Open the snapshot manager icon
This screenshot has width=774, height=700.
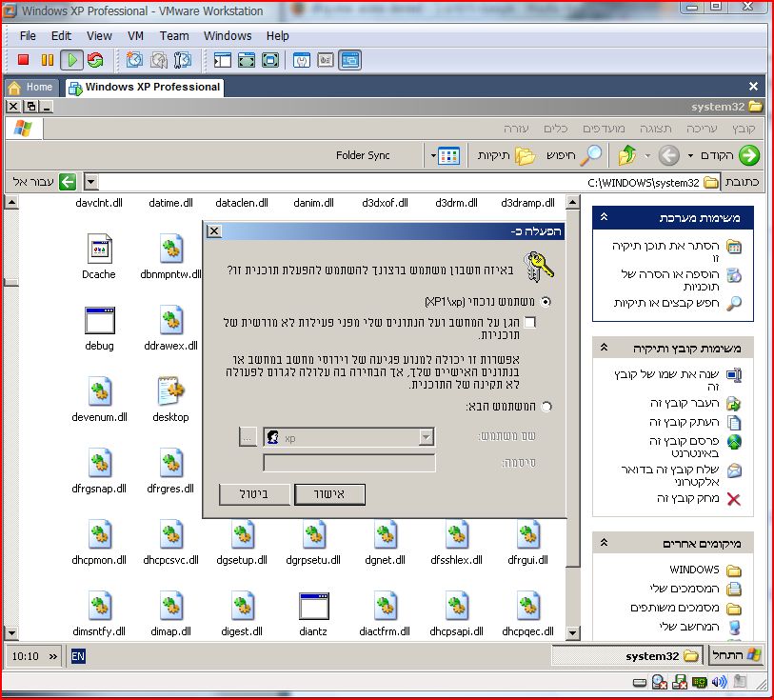182,60
